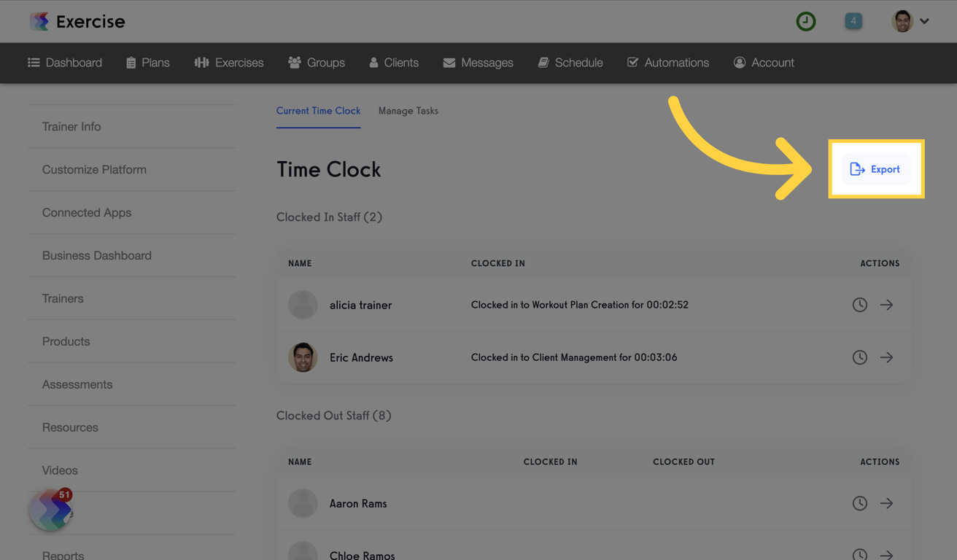
Task: Click the arrow icon for alicia trainer
Action: pos(886,305)
